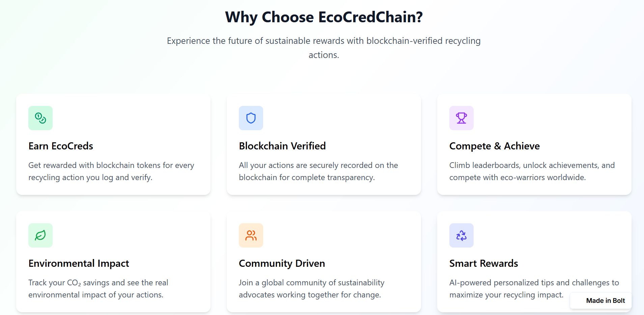
Task: Click the blue shield Blockchain Verified icon
Action: [x=251, y=118]
